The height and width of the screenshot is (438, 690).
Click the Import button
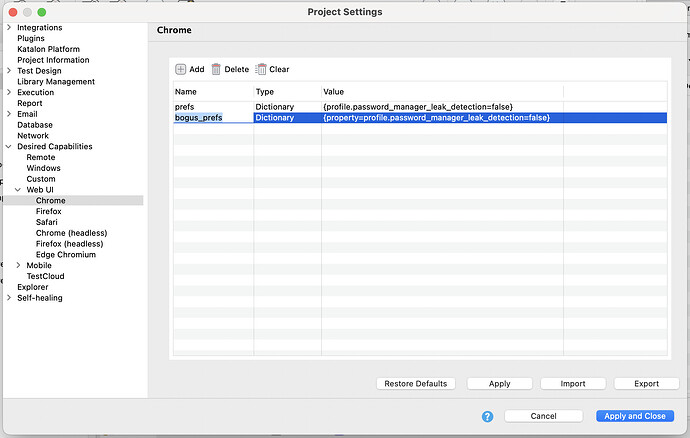pos(573,383)
